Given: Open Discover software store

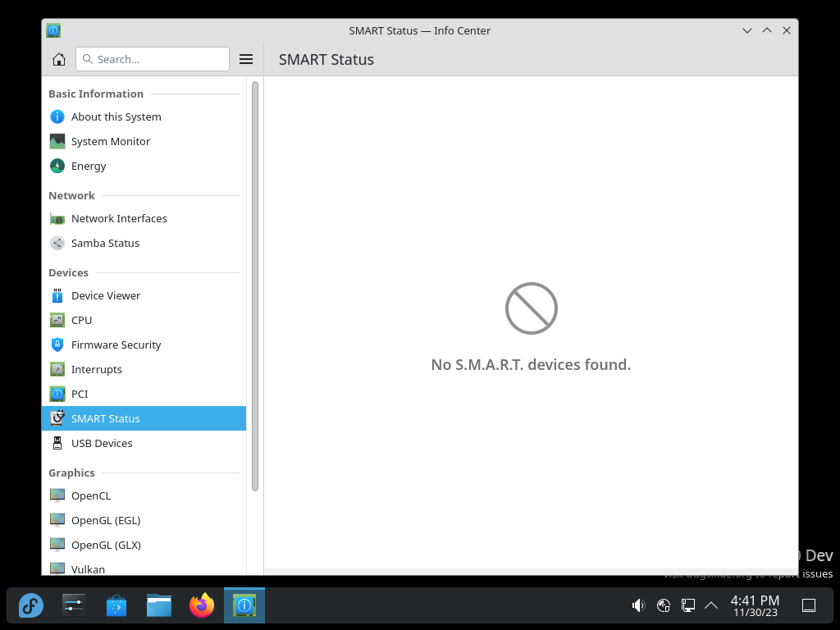Looking at the screenshot, I should [116, 606].
